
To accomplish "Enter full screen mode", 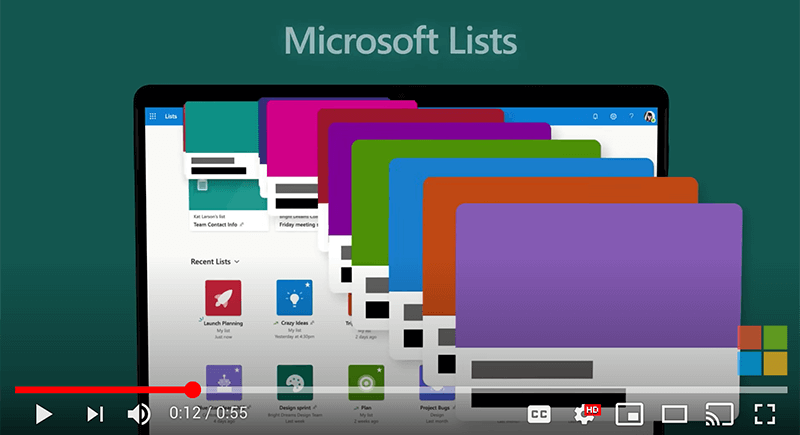I will [x=765, y=414].
